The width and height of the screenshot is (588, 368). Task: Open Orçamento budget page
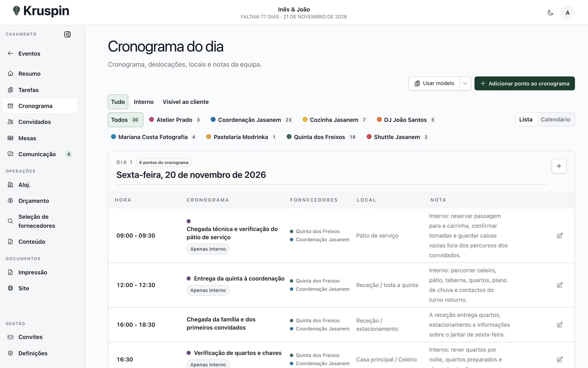(40, 201)
